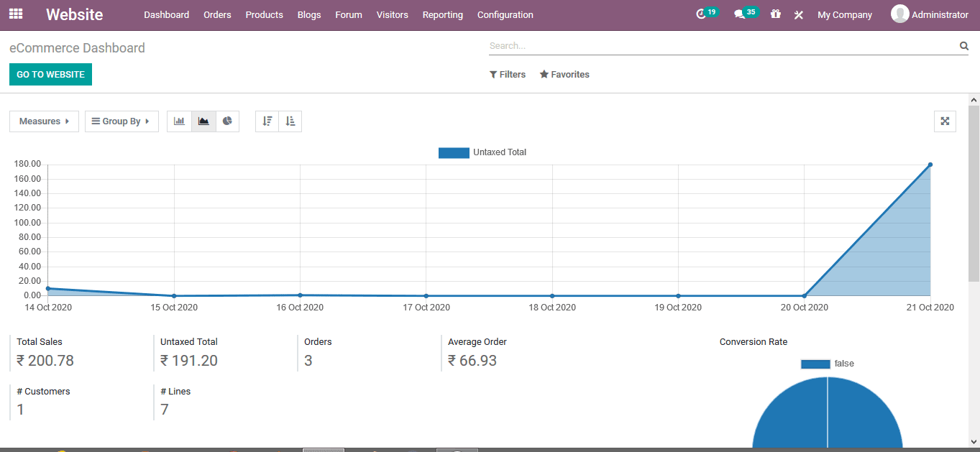This screenshot has width=980, height=452.
Task: Toggle Untaxed Total legend on chart
Action: click(x=482, y=152)
